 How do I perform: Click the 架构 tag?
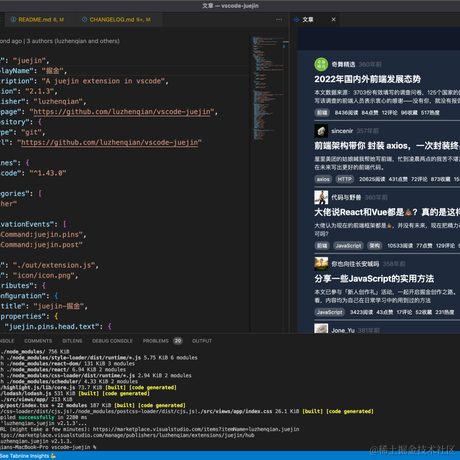pos(375,246)
